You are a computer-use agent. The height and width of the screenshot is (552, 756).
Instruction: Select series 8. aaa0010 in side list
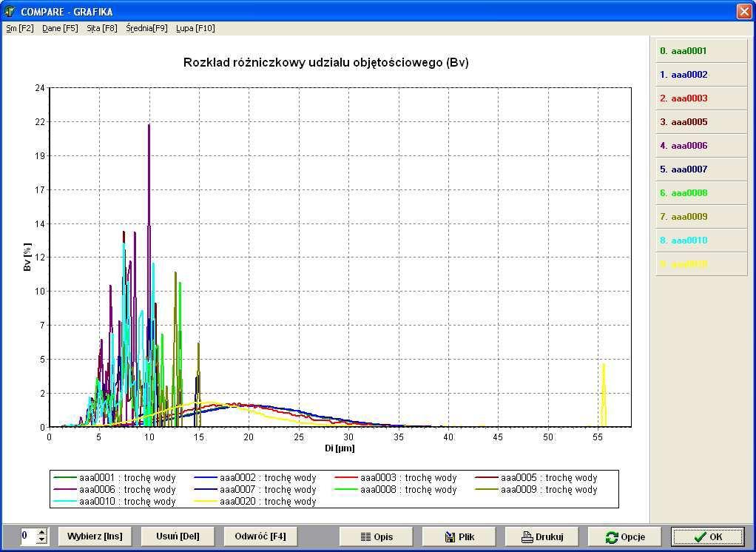tap(701, 240)
